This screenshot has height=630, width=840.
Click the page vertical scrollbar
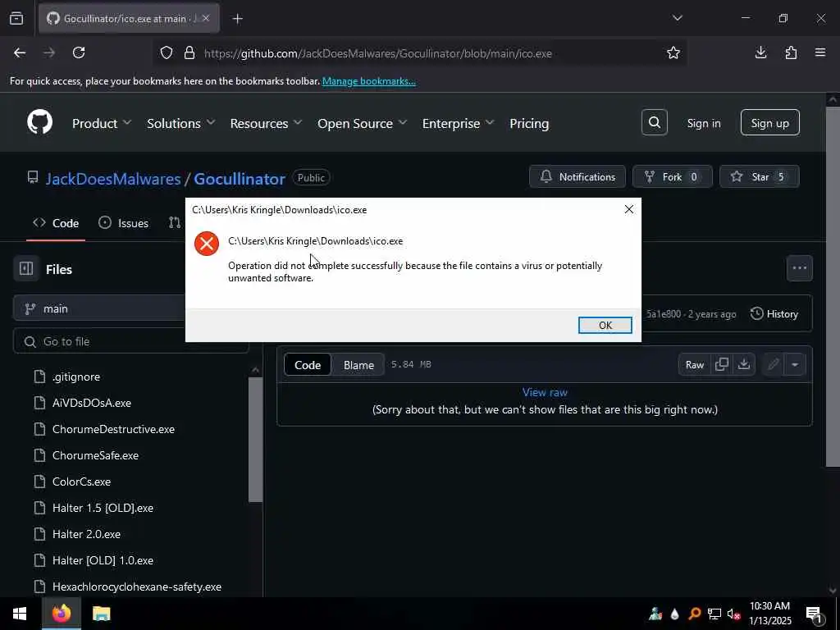coord(833,286)
